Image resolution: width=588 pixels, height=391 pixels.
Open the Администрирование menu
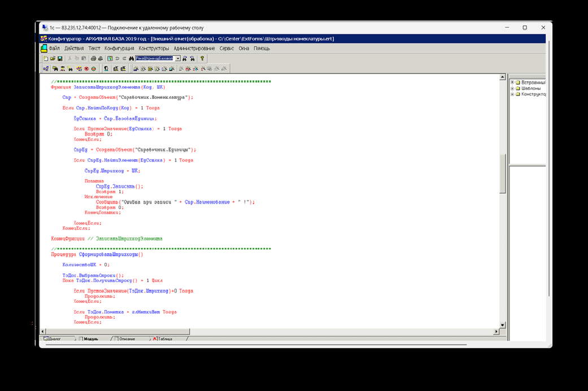[x=194, y=49]
